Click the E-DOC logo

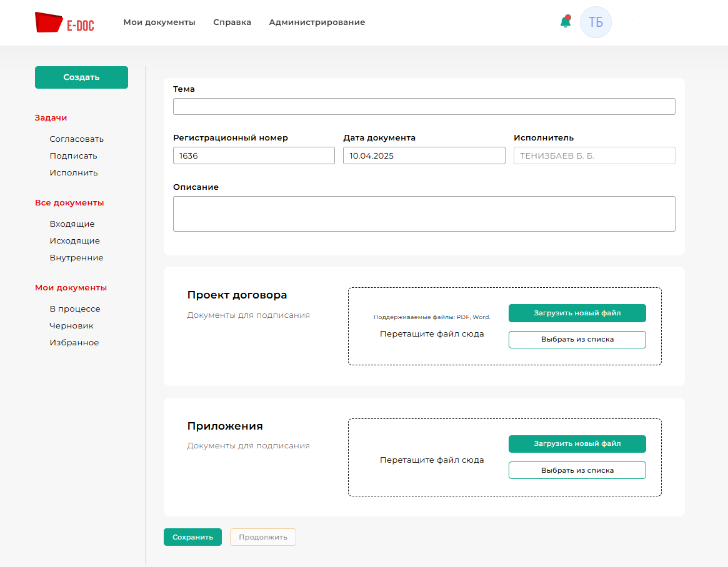click(x=64, y=22)
